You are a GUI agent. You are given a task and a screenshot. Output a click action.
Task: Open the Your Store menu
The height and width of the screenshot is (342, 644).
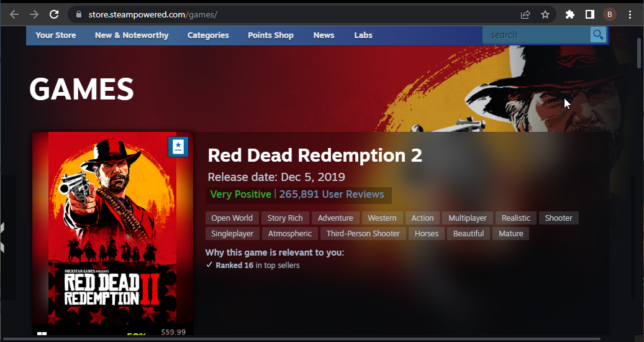tap(56, 35)
